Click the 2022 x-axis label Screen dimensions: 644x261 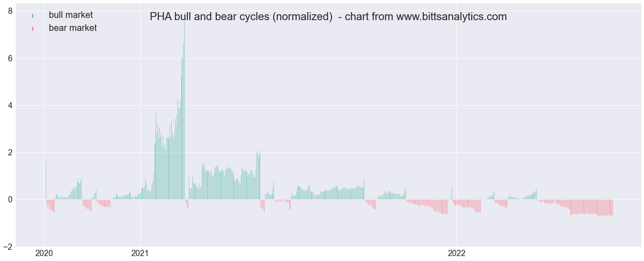click(x=457, y=253)
